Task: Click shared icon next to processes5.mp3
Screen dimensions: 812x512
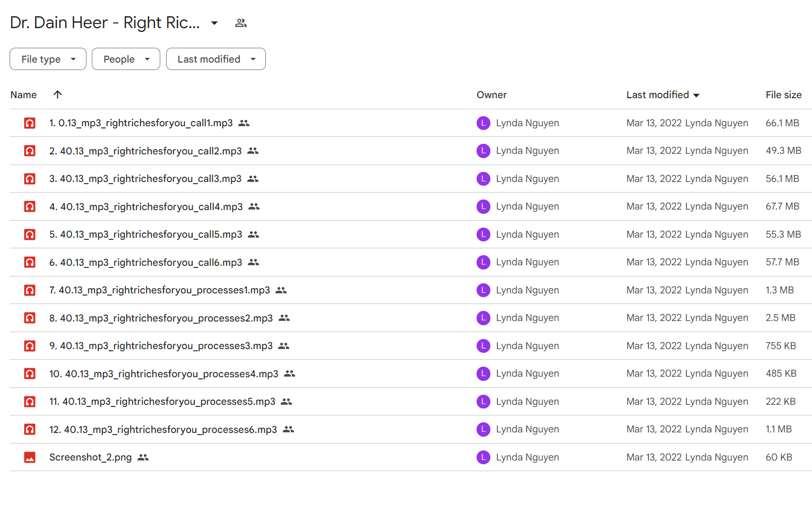Action: click(x=287, y=402)
